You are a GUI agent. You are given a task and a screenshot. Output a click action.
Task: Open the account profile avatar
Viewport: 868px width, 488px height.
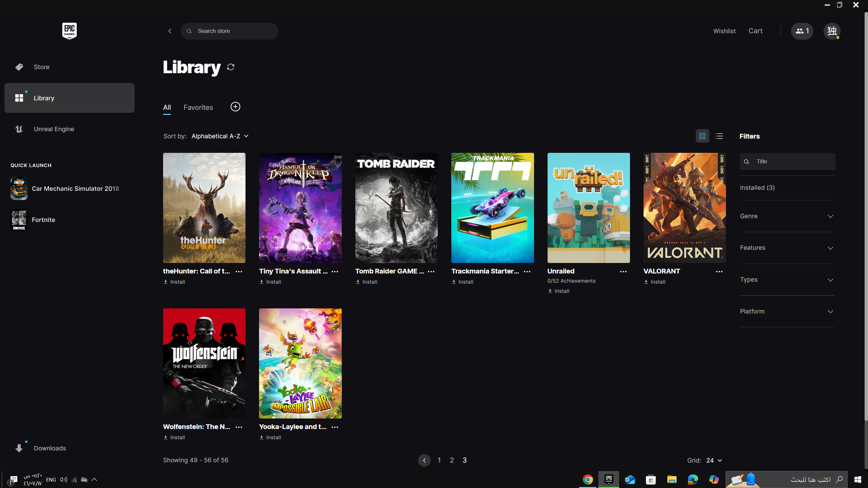(x=832, y=31)
